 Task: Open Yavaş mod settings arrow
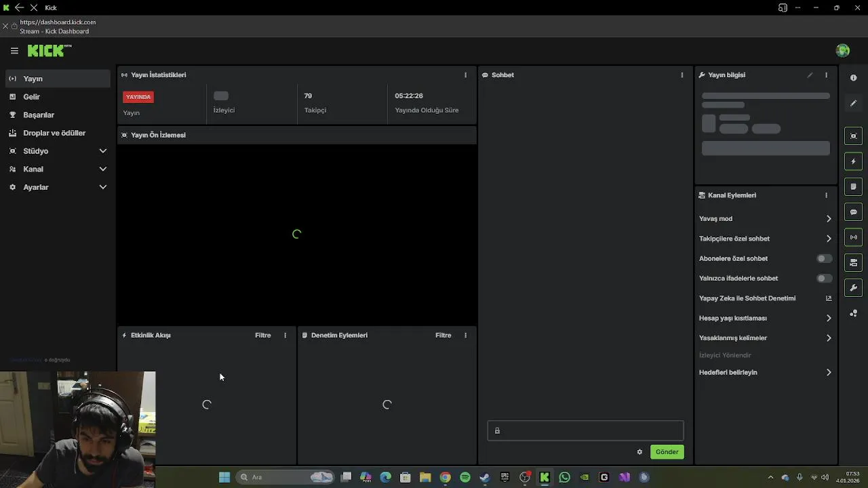[x=829, y=219]
